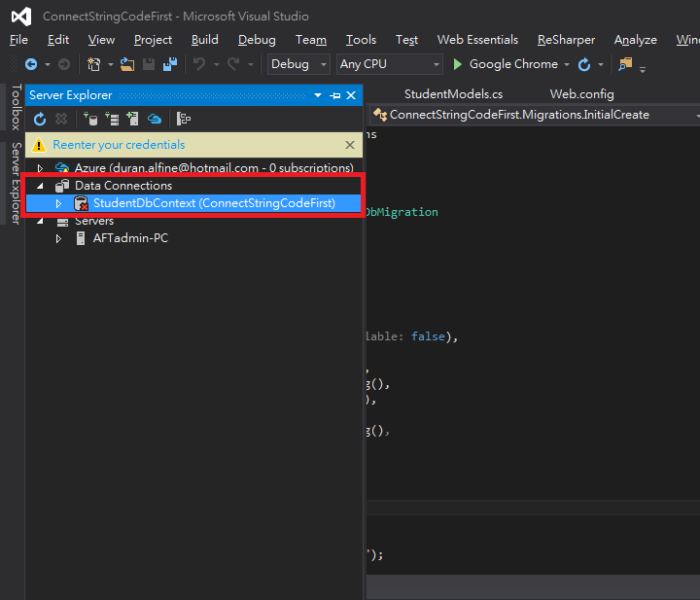
Task: Toggle auto-hide pin on Server Explorer
Action: coord(334,95)
